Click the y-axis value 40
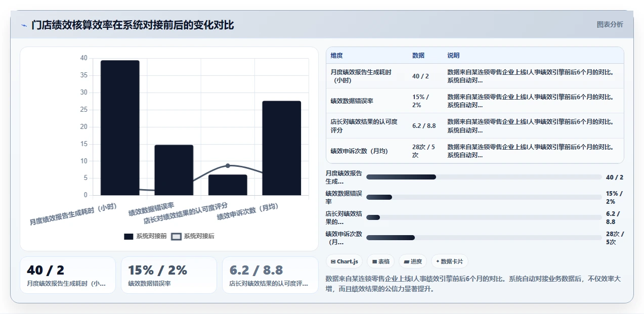The image size is (644, 314). (83, 58)
